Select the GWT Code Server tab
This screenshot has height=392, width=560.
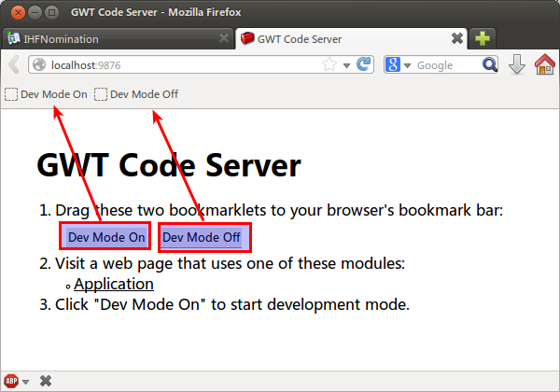(351, 38)
